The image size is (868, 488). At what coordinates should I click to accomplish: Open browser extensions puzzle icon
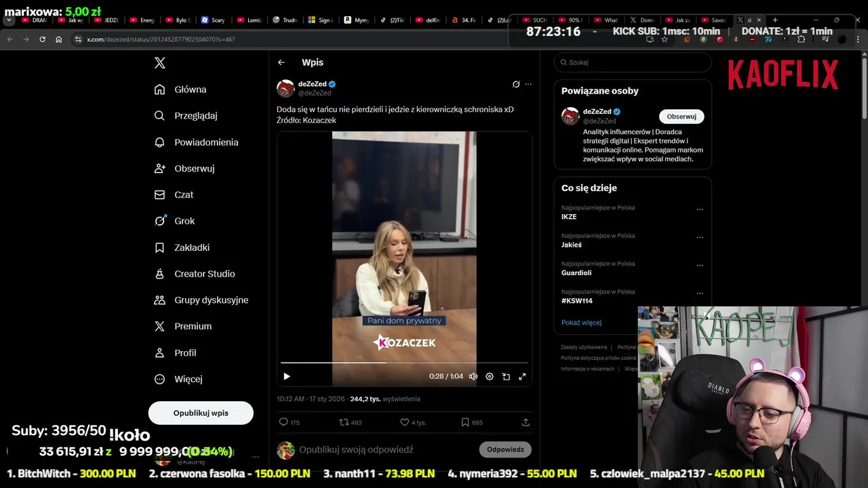[x=801, y=39]
